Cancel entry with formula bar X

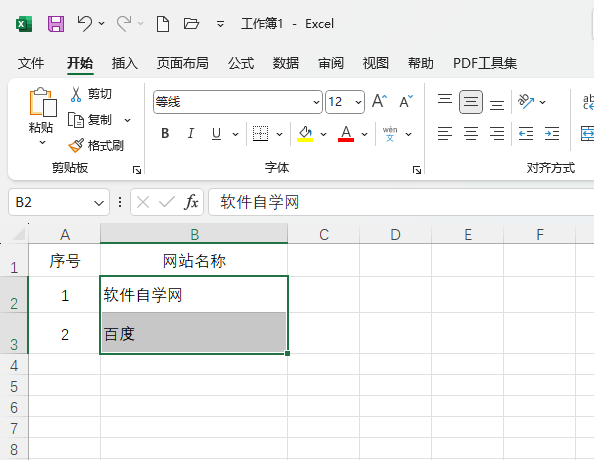click(143, 202)
